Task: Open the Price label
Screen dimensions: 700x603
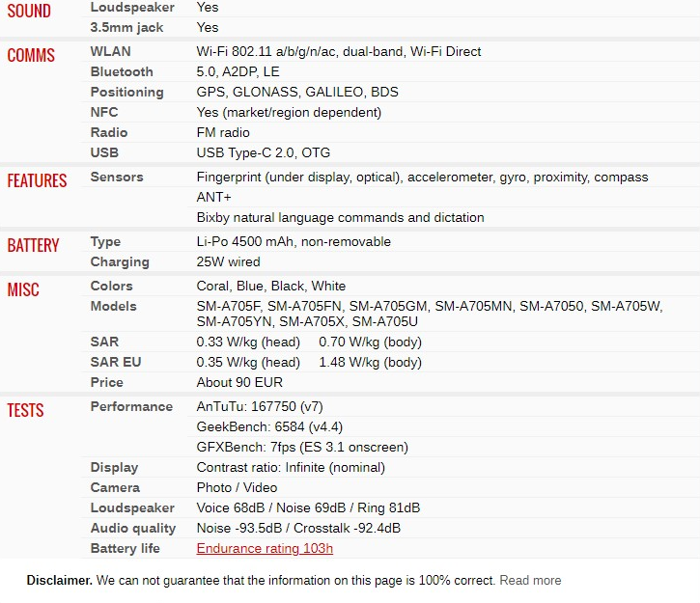Action: (107, 382)
